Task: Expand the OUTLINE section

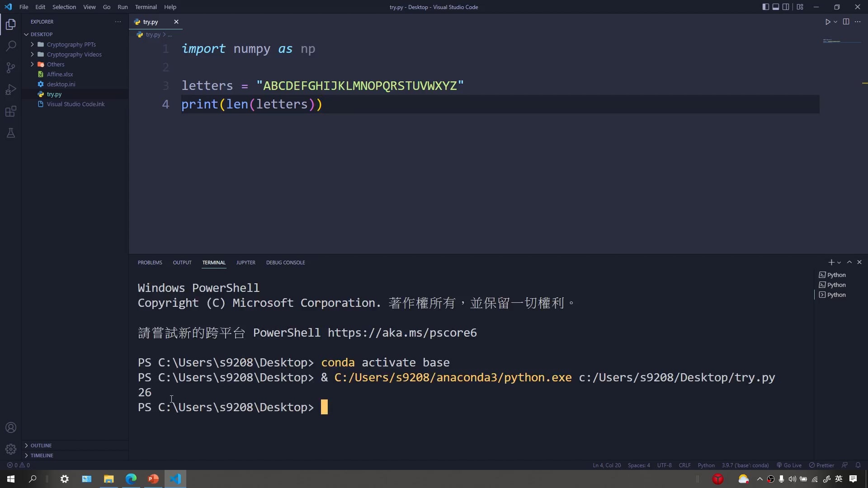Action: coord(41,446)
